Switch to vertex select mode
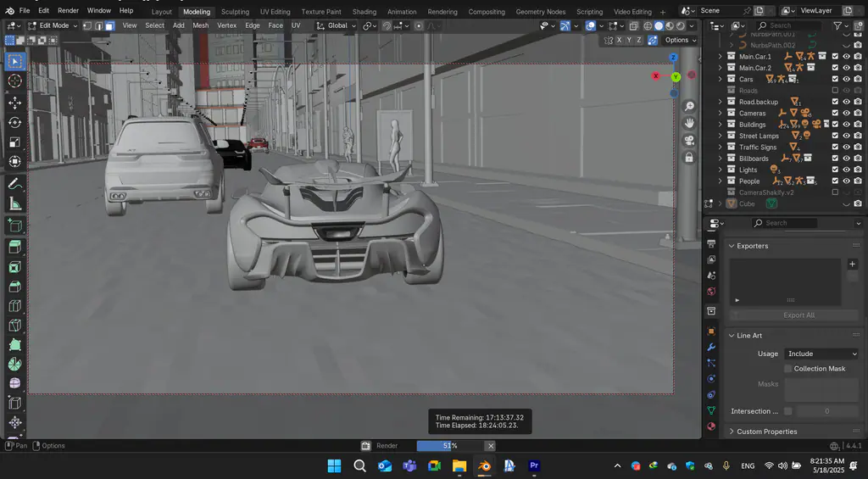 87,25
